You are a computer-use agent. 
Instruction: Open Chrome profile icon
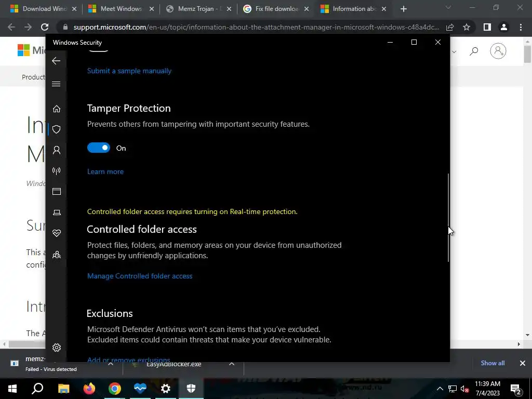(x=504, y=27)
